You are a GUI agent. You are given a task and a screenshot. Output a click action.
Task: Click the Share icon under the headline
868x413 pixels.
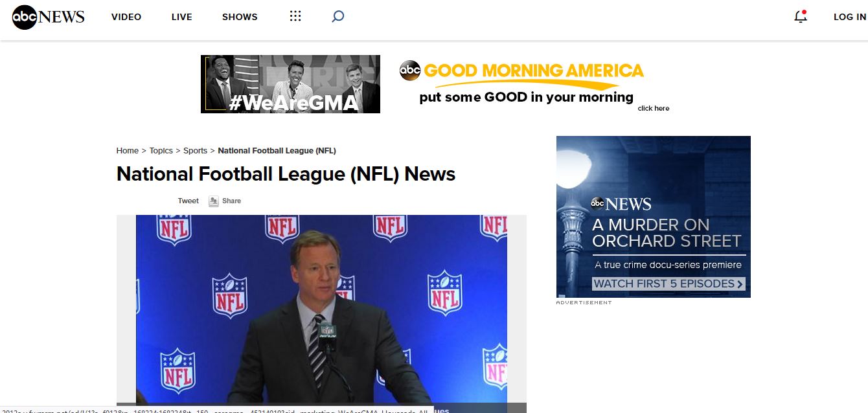214,201
